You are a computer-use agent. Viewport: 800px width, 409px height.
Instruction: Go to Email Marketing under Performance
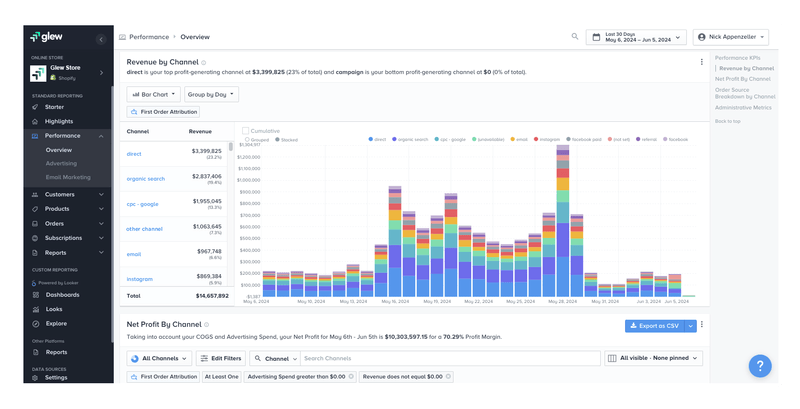pyautogui.click(x=68, y=177)
